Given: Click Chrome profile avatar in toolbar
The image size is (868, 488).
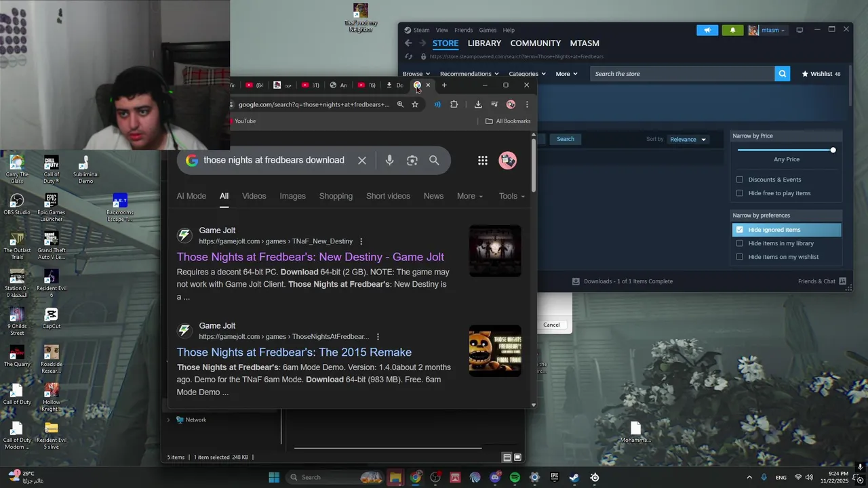Looking at the screenshot, I should [511, 104].
